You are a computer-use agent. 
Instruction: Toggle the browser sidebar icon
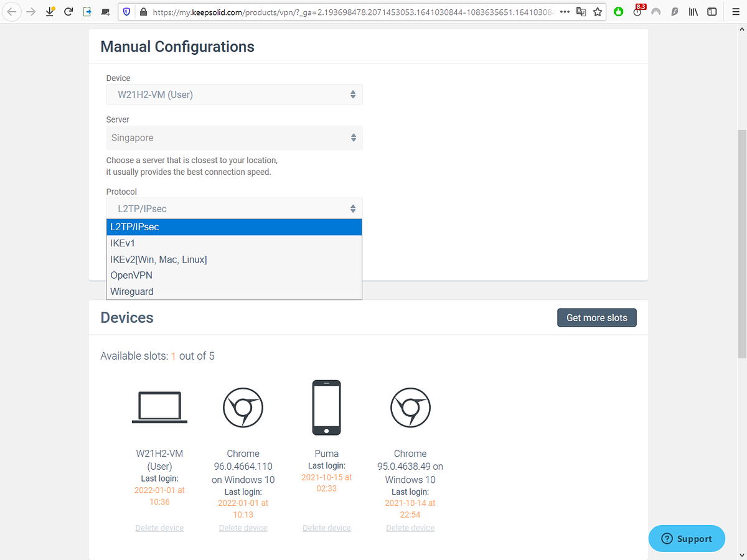[712, 11]
